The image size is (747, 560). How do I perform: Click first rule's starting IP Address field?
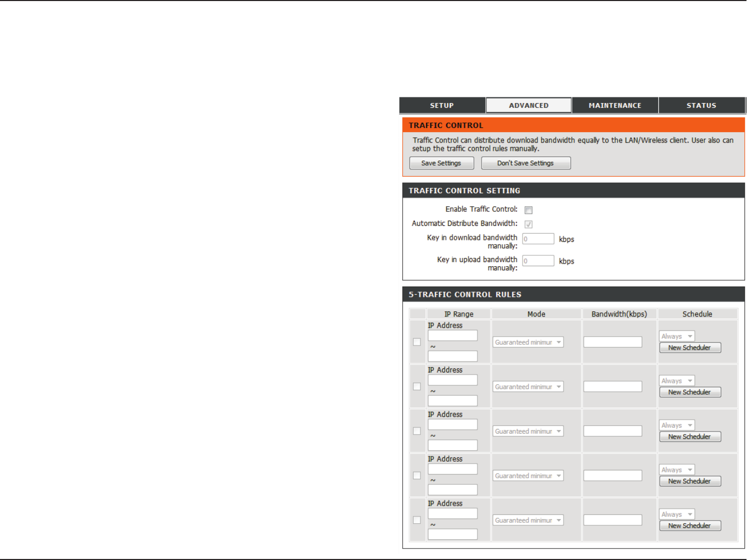click(453, 336)
